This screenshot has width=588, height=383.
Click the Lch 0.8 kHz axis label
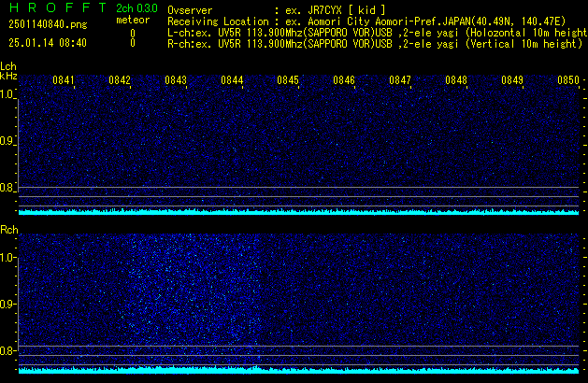pos(7,188)
